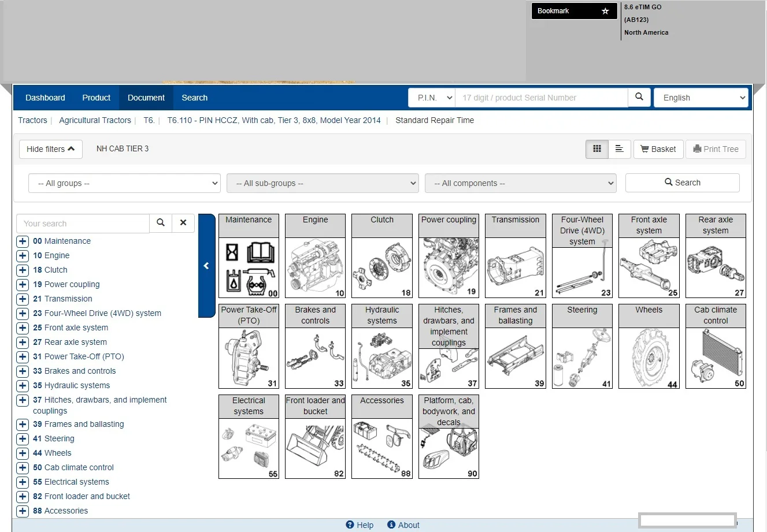This screenshot has width=767, height=532.
Task: Expand 00 Maintenance tree node
Action: tap(23, 241)
